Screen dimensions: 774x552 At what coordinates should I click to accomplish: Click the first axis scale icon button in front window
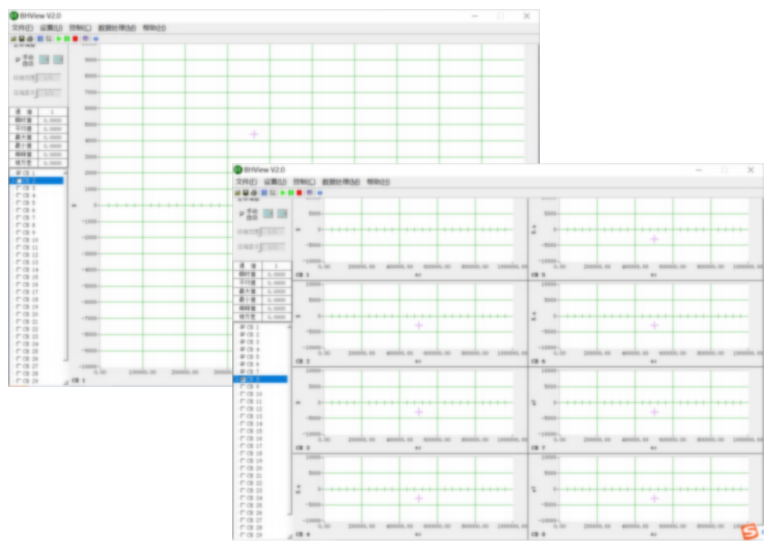[269, 214]
